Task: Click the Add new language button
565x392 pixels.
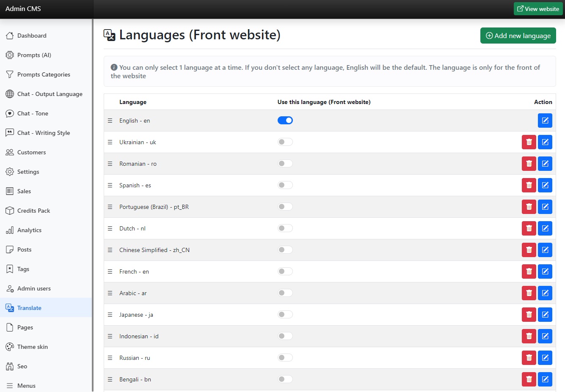Action: (518, 36)
